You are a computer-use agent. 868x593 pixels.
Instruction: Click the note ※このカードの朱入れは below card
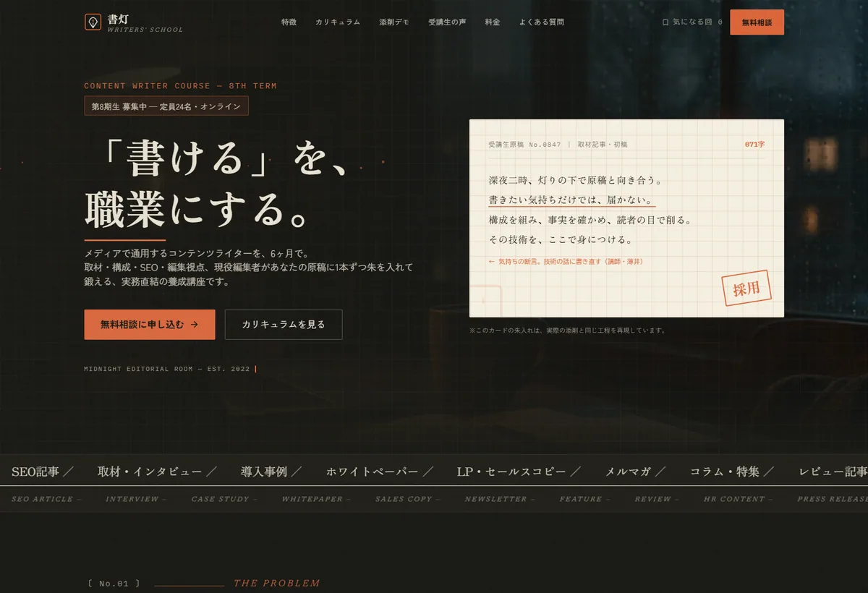[x=567, y=330]
